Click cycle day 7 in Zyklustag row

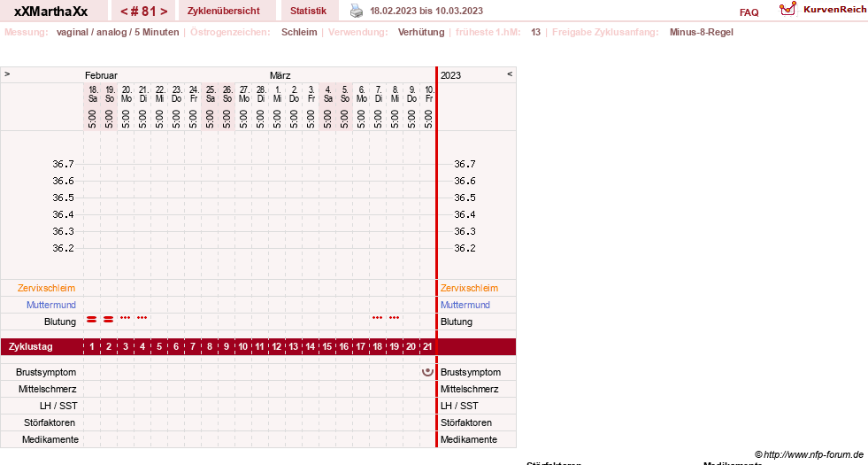tap(193, 346)
